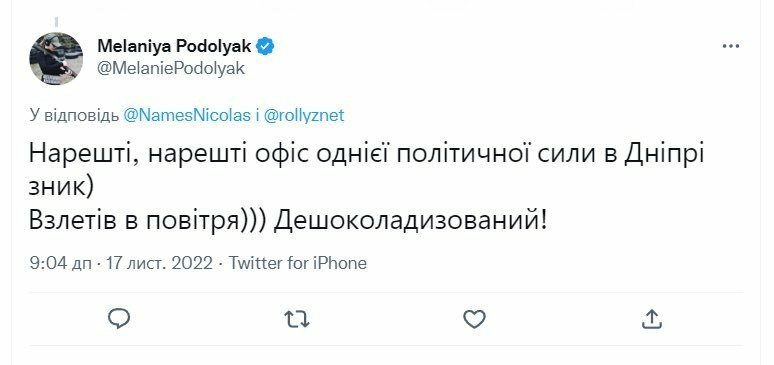Open the three-dot more options menu
The width and height of the screenshot is (774, 365).
point(731,46)
